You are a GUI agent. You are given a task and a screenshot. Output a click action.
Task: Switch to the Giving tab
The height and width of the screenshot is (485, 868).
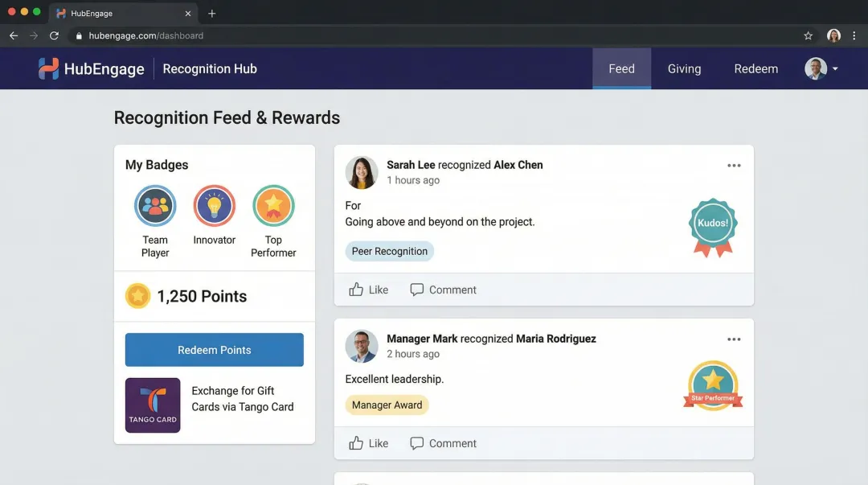(x=684, y=68)
